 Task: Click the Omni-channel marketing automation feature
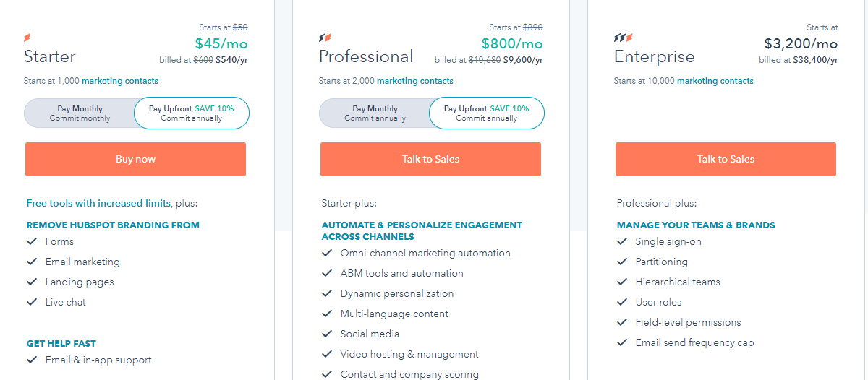click(x=425, y=253)
